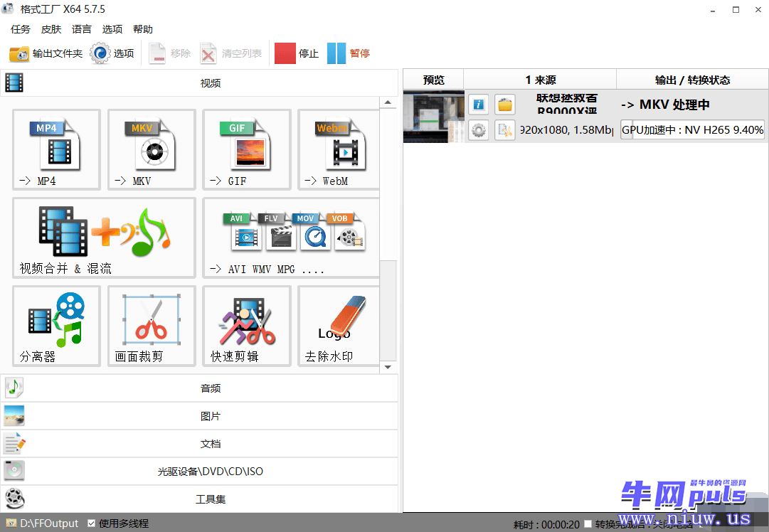Screen dimensions: 769x532
Task: Click the video preview thumbnail of the task
Action: (x=433, y=117)
